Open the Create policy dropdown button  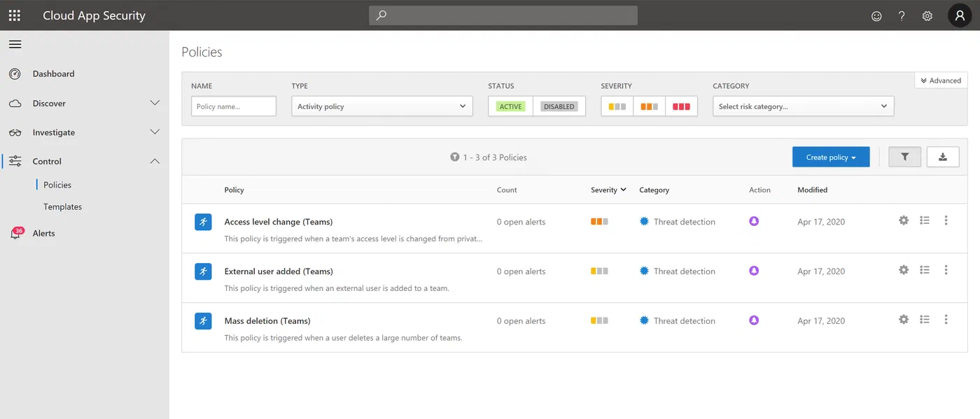831,157
